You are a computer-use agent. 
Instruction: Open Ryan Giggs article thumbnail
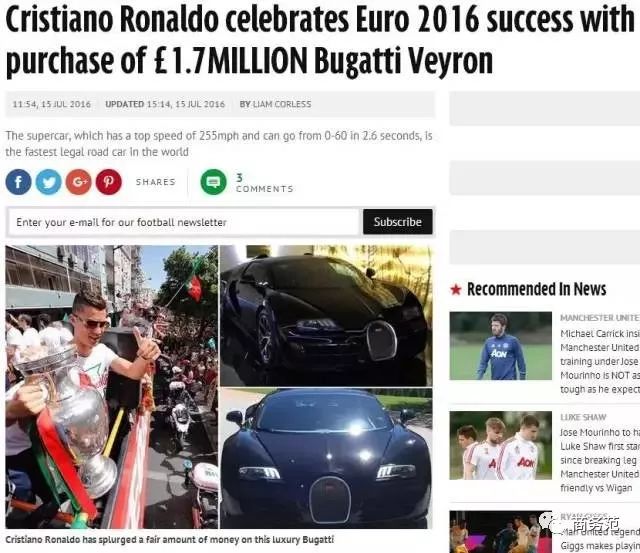[500, 532]
